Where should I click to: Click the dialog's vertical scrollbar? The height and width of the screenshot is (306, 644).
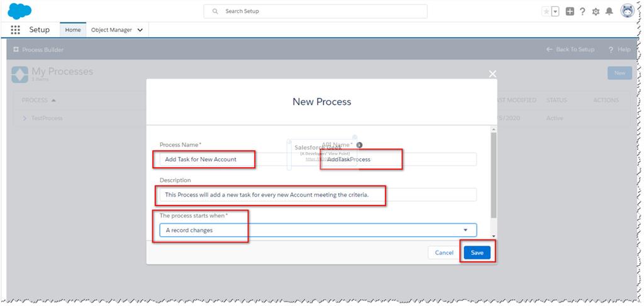(493, 175)
